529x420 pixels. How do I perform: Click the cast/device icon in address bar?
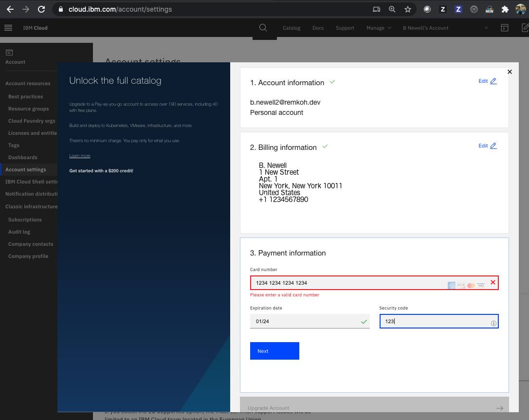(377, 9)
